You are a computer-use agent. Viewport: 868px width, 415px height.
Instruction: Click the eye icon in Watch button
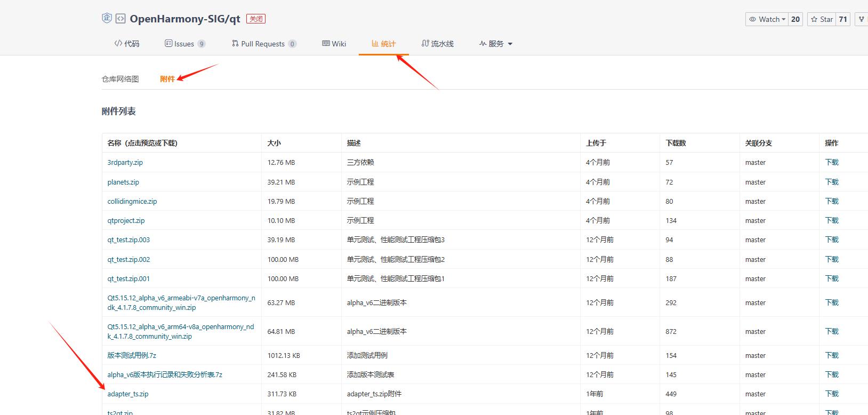pyautogui.click(x=753, y=19)
